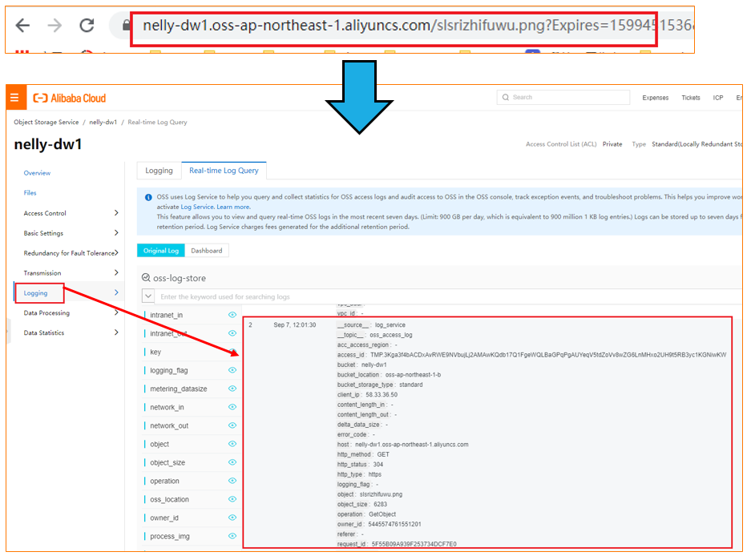
Task: Open dropdown beside log keyword search
Action: (x=148, y=296)
